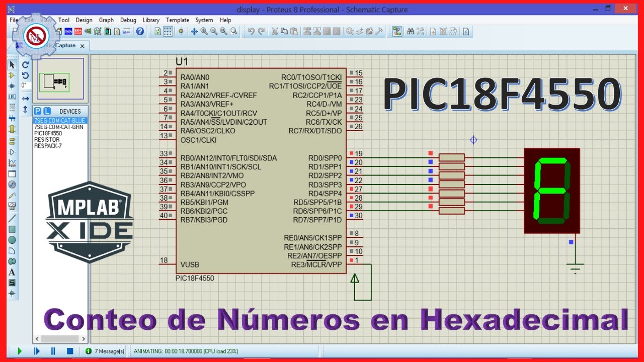This screenshot has height=362, width=644.
Task: Click the Pan/center-at-cursor icon
Action: pyautogui.click(x=194, y=31)
